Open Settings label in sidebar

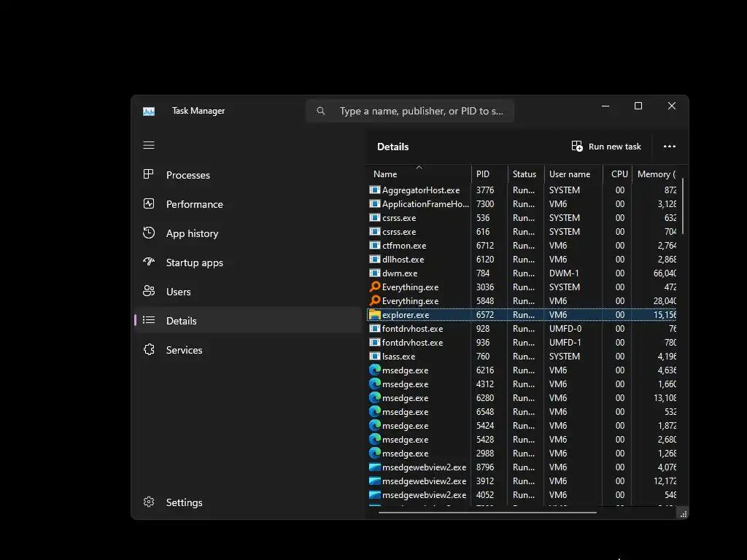[x=184, y=502]
